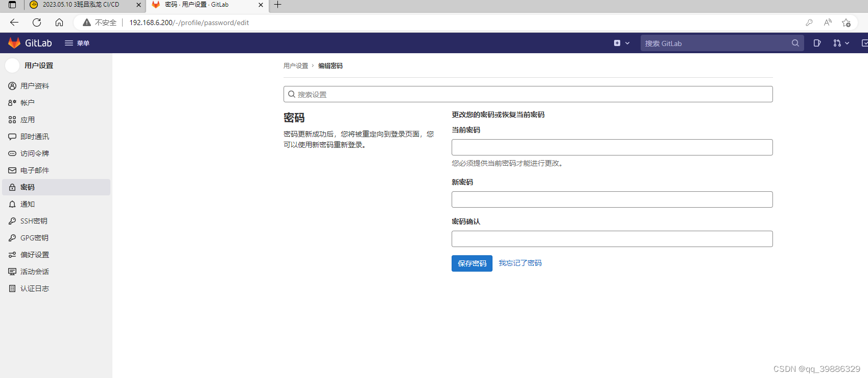
Task: Click the address bar URL
Action: point(189,23)
